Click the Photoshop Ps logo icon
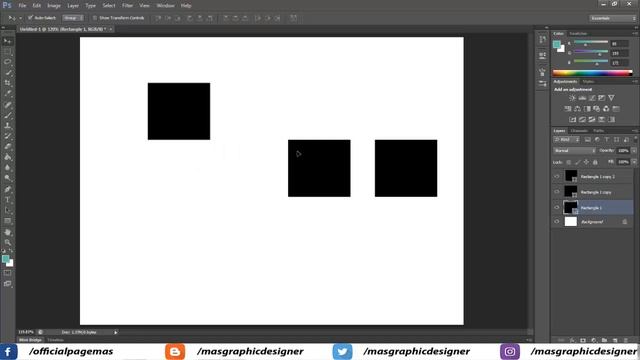Image resolution: width=640 pixels, height=360 pixels. pyautogui.click(x=7, y=5)
